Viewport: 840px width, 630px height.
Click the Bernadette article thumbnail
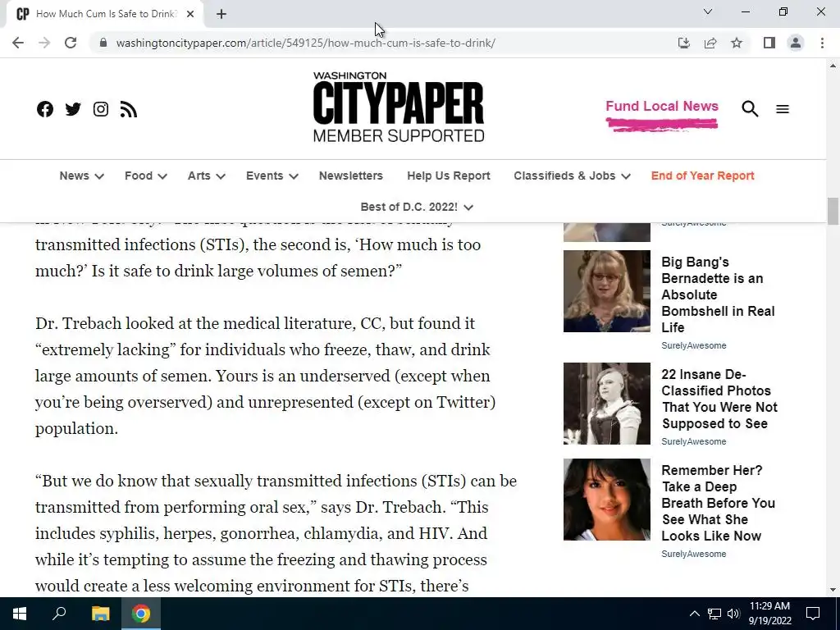tap(607, 291)
